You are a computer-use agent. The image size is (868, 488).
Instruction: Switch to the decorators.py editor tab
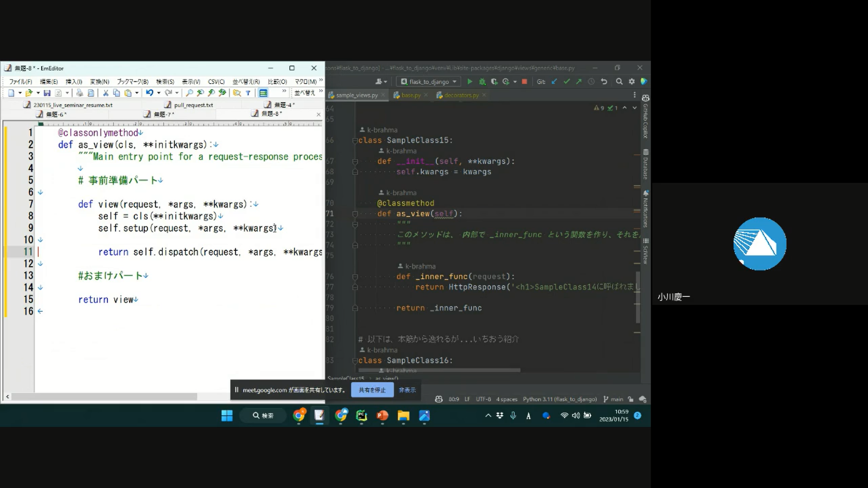[461, 95]
